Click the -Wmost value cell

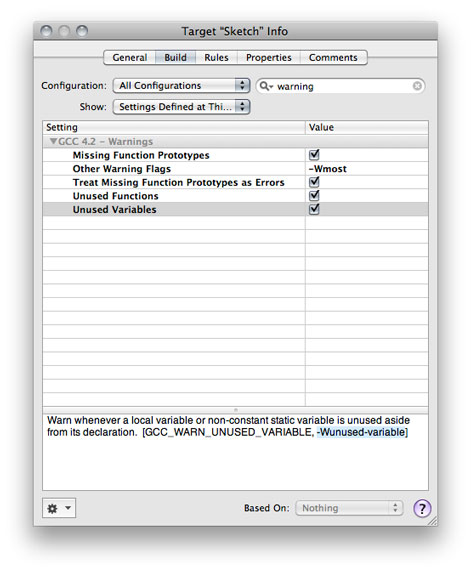pos(366,168)
